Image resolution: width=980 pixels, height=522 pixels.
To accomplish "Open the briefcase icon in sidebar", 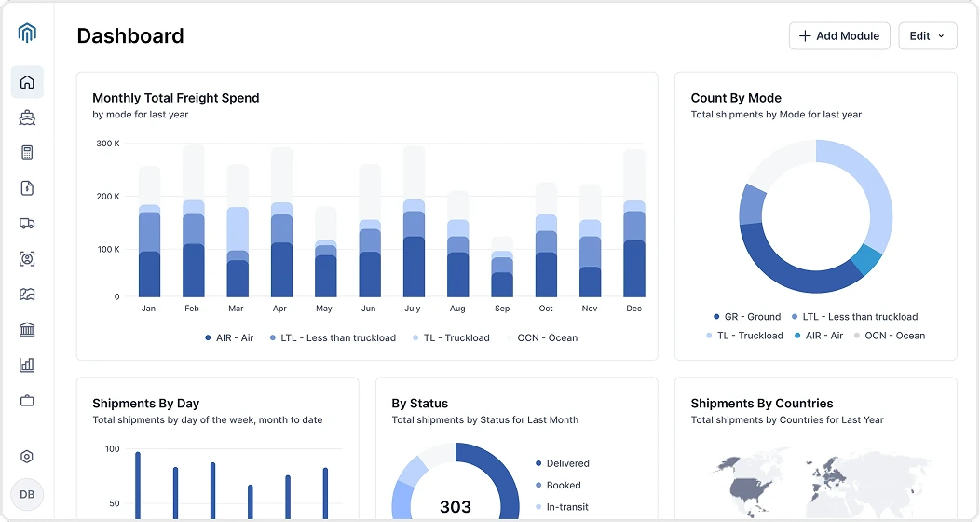I will (27, 401).
